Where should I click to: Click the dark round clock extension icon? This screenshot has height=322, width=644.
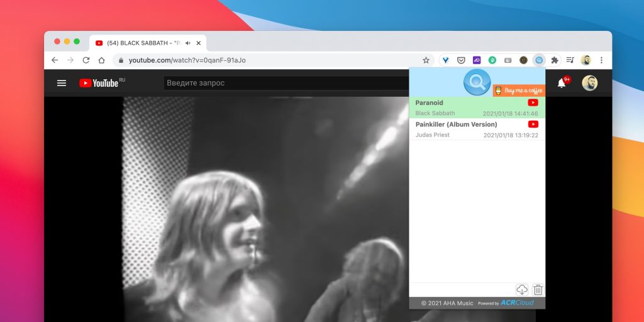(523, 60)
